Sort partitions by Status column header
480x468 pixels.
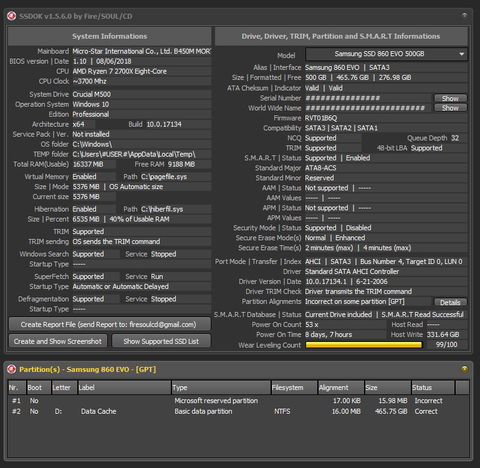tap(433, 387)
